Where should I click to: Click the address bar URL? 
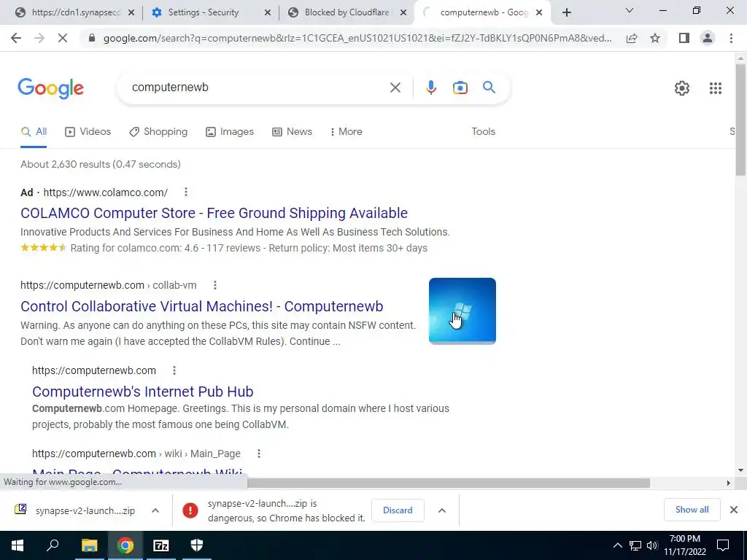(x=357, y=38)
